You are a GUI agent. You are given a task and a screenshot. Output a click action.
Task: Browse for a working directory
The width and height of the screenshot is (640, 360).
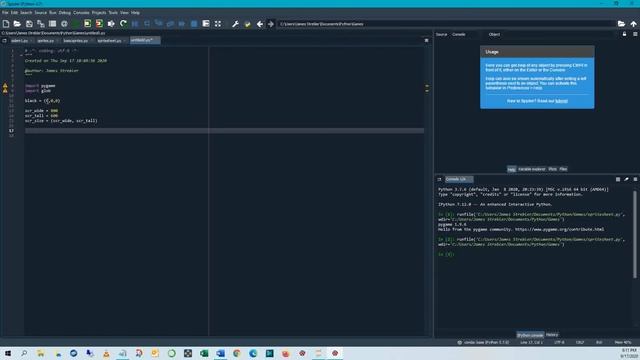621,24
